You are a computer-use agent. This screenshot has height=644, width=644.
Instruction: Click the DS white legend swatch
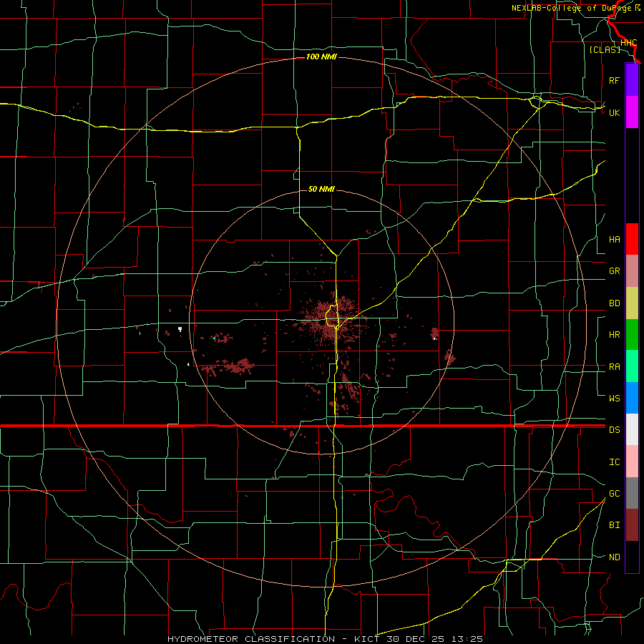pyautogui.click(x=632, y=429)
